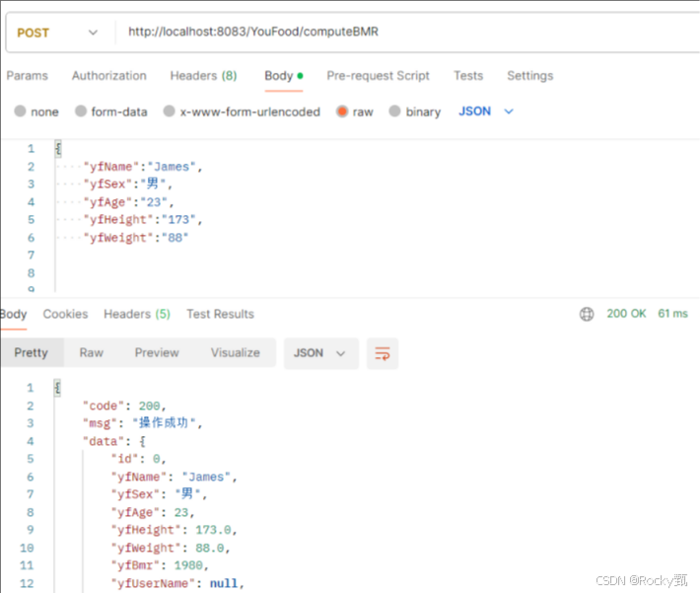Click the yfAge "23" request line
The image size is (700, 593).
(x=128, y=202)
